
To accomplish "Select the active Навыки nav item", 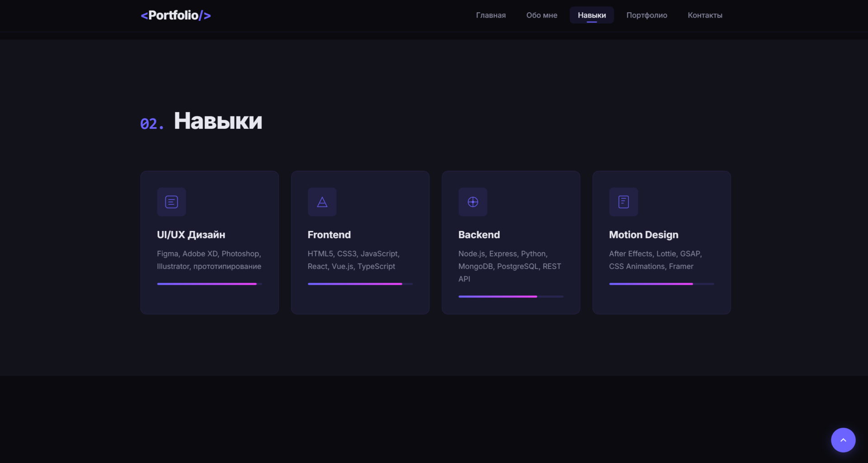I will 591,15.
